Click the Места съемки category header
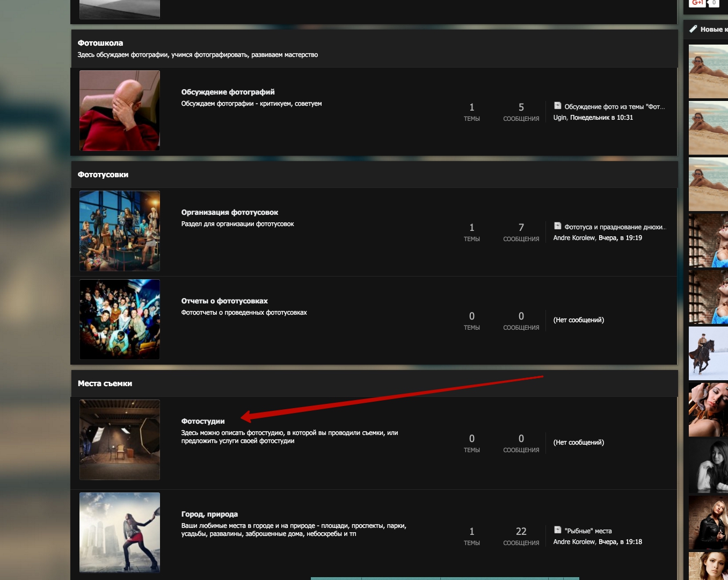Viewport: 728px width, 580px height. 105,383
